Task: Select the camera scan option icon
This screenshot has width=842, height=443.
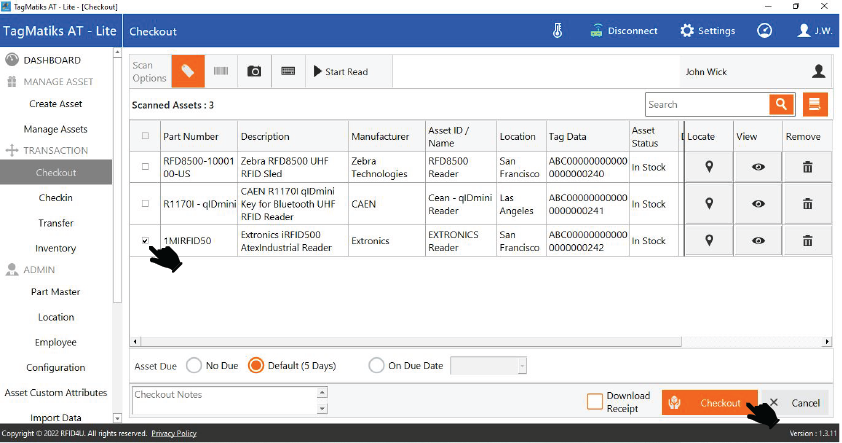Action: (x=254, y=71)
